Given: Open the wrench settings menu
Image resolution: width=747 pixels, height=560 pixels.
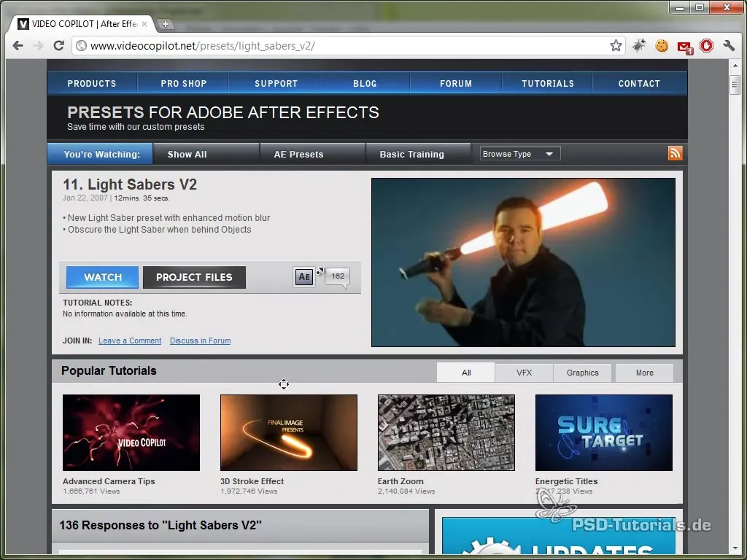Looking at the screenshot, I should (x=729, y=46).
